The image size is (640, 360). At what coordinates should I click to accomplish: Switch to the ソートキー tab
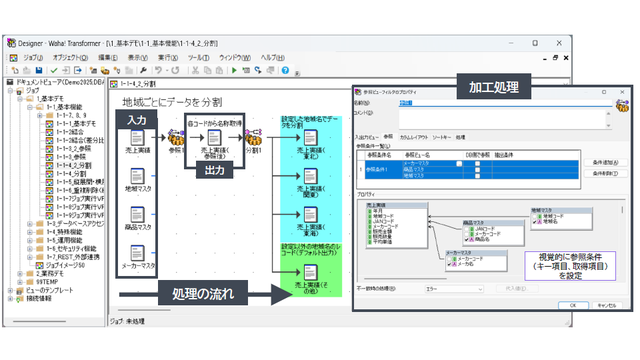[x=442, y=137]
